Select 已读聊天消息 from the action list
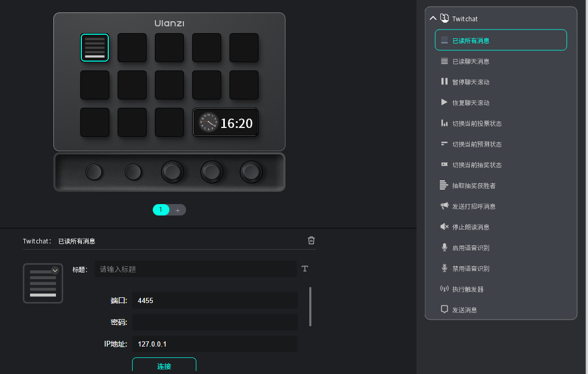Screen dimensions: 588x374 pos(470,61)
